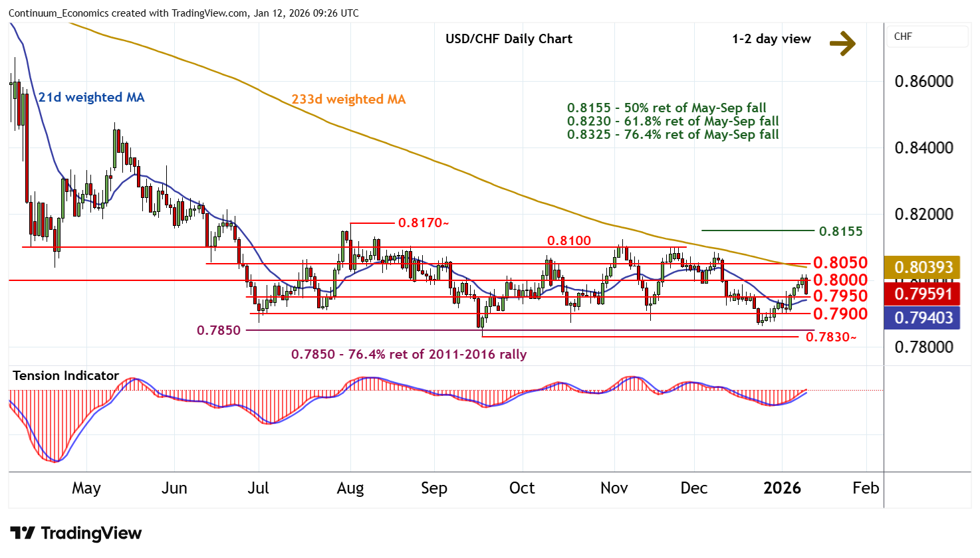
Task: Click the 0.8170~ resistance level label
Action: (x=424, y=223)
